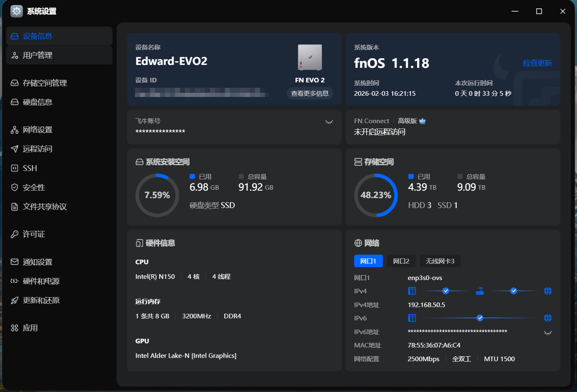Open 许可证 license page

[x=34, y=234]
